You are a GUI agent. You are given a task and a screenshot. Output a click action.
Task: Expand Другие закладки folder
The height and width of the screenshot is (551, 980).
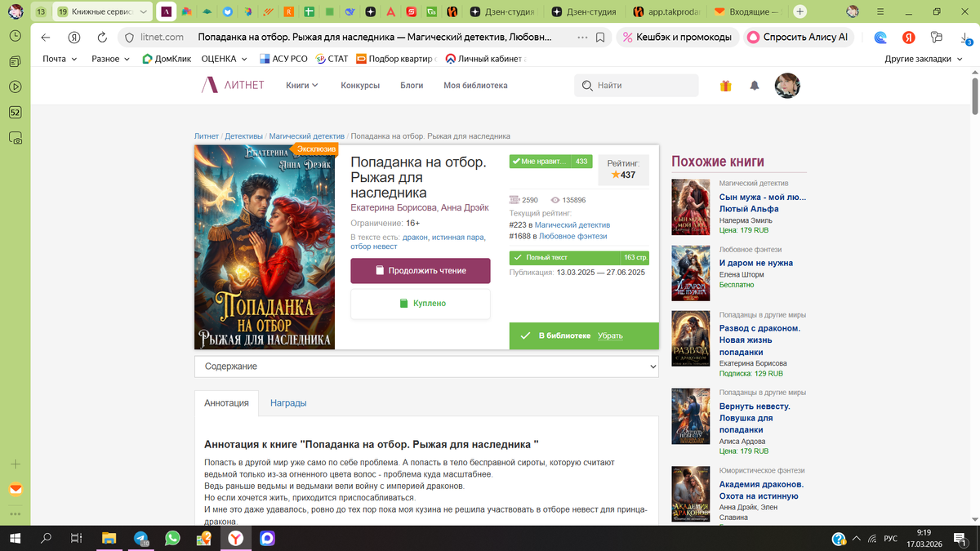point(924,59)
